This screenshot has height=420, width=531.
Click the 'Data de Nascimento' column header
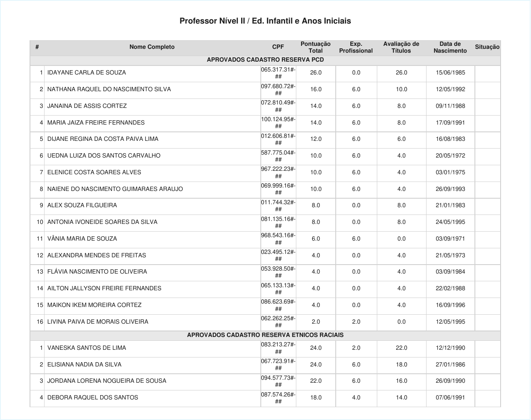pyautogui.click(x=450, y=47)
